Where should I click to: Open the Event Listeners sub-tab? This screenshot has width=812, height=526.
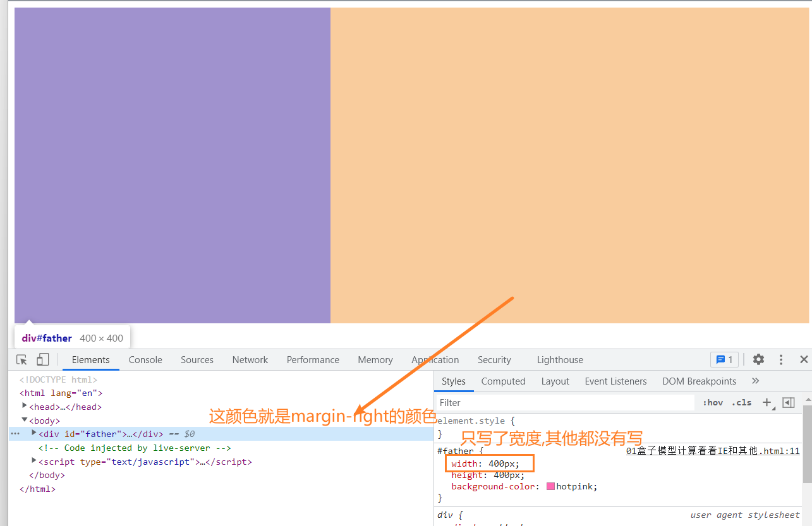615,381
